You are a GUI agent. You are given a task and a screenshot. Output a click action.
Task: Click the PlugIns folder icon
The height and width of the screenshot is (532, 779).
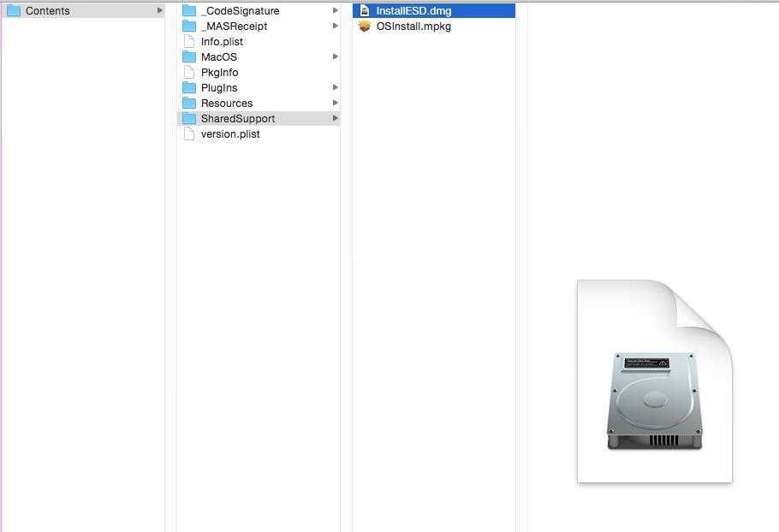[189, 87]
